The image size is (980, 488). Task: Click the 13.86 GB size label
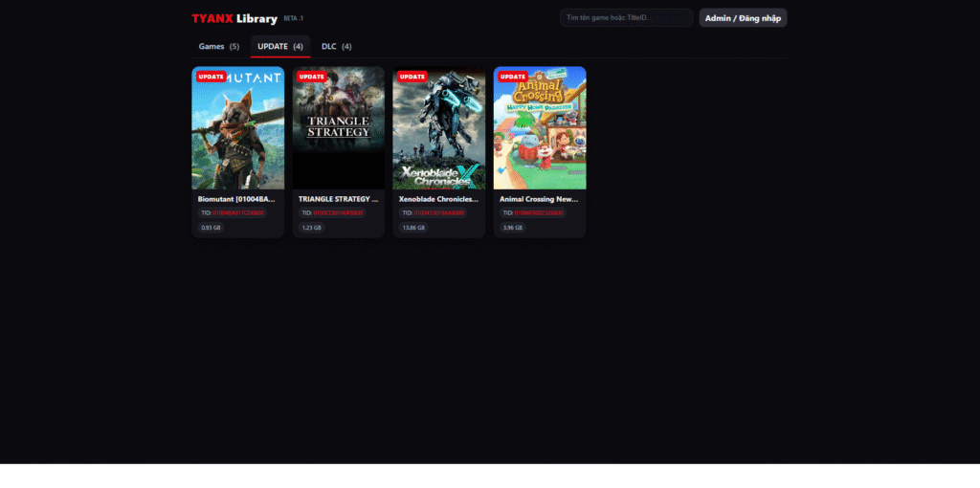point(414,228)
